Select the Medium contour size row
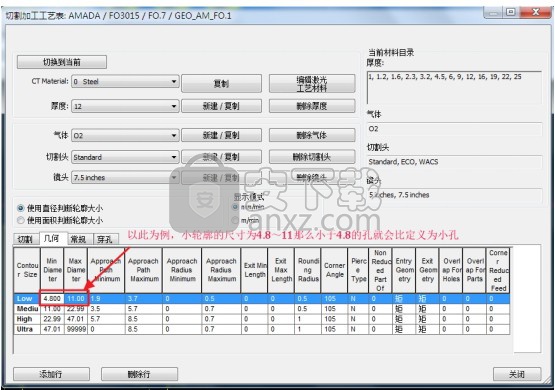The height and width of the screenshot is (390, 555). pyautogui.click(x=262, y=309)
